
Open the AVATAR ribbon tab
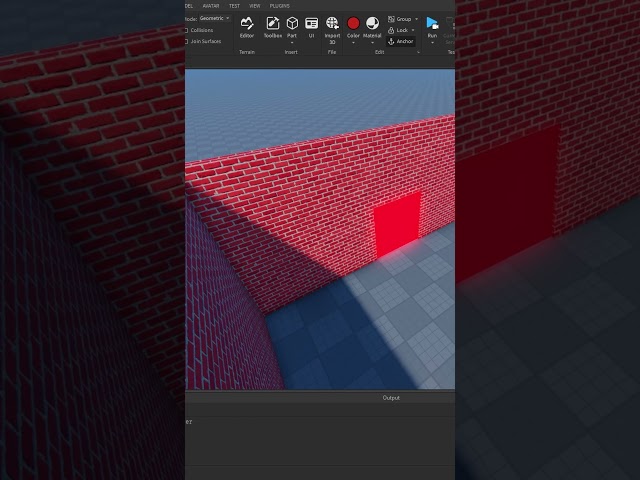(x=211, y=6)
